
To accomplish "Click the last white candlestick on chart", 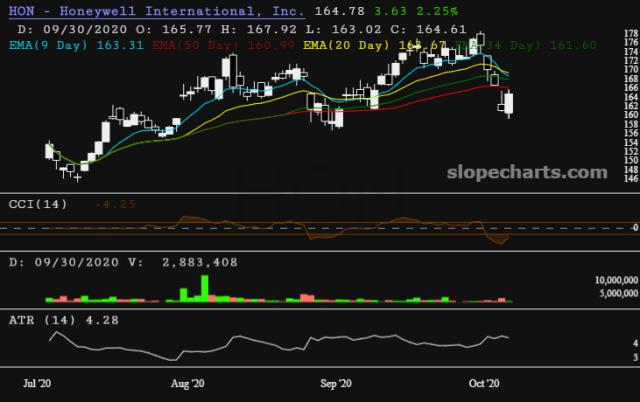I will tap(510, 103).
